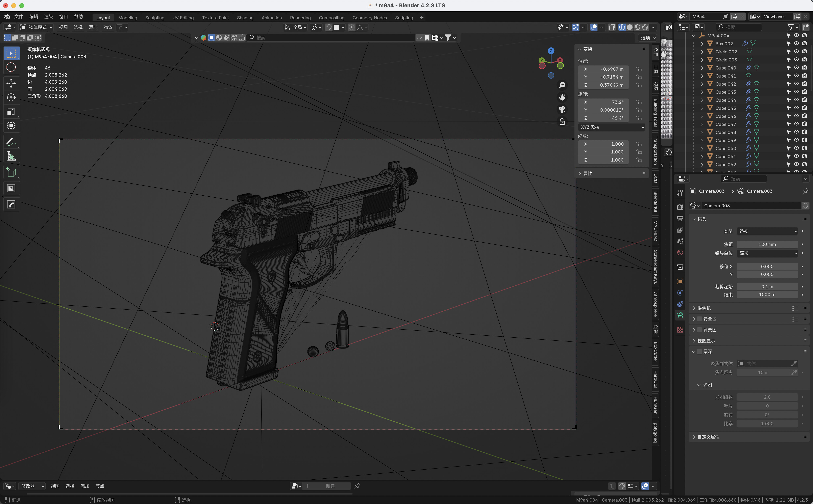Switch to the Geometry Nodes workspace tab
The width and height of the screenshot is (813, 504).
coord(370,18)
